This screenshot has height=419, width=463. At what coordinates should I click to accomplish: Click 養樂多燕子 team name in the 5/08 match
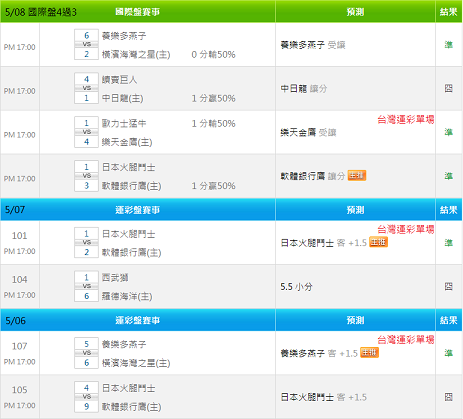pos(124,36)
